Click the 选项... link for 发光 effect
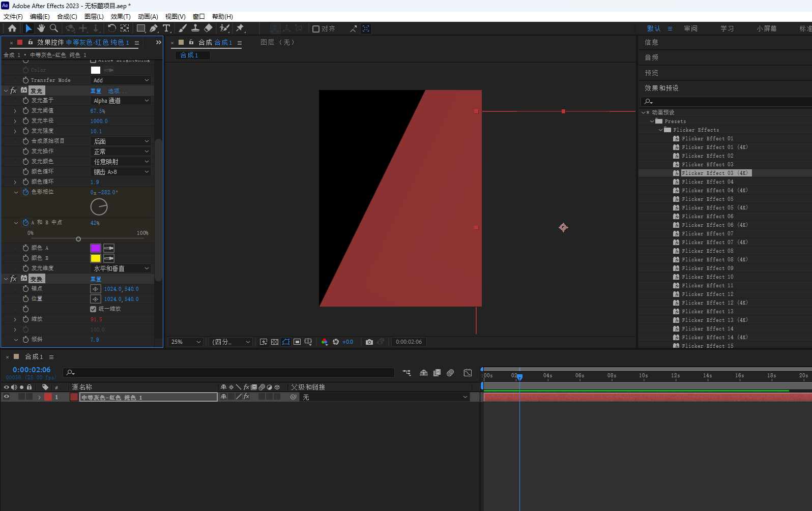The width and height of the screenshot is (812, 511). point(115,91)
